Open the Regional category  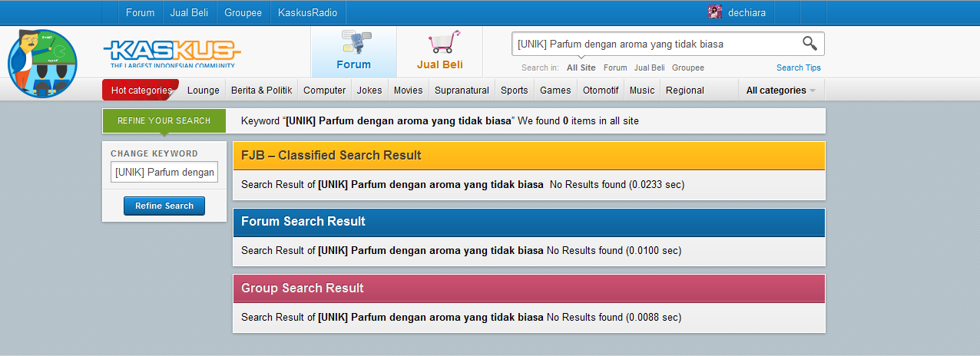pos(685,90)
